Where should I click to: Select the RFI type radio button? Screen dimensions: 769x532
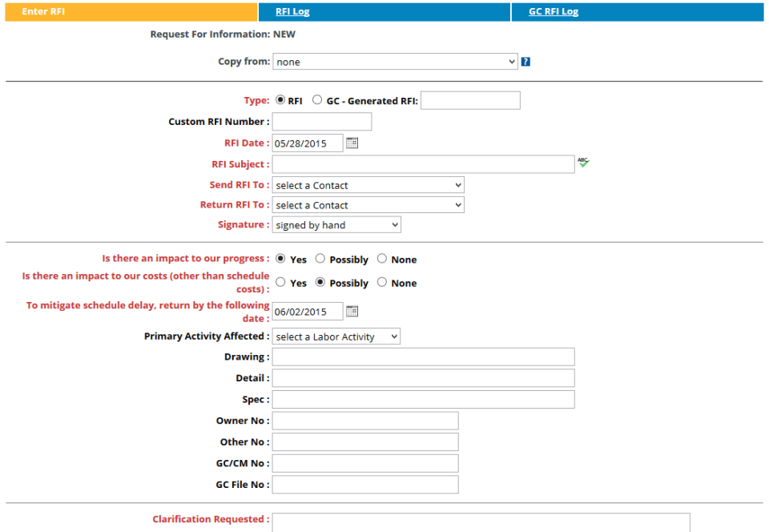pyautogui.click(x=280, y=100)
